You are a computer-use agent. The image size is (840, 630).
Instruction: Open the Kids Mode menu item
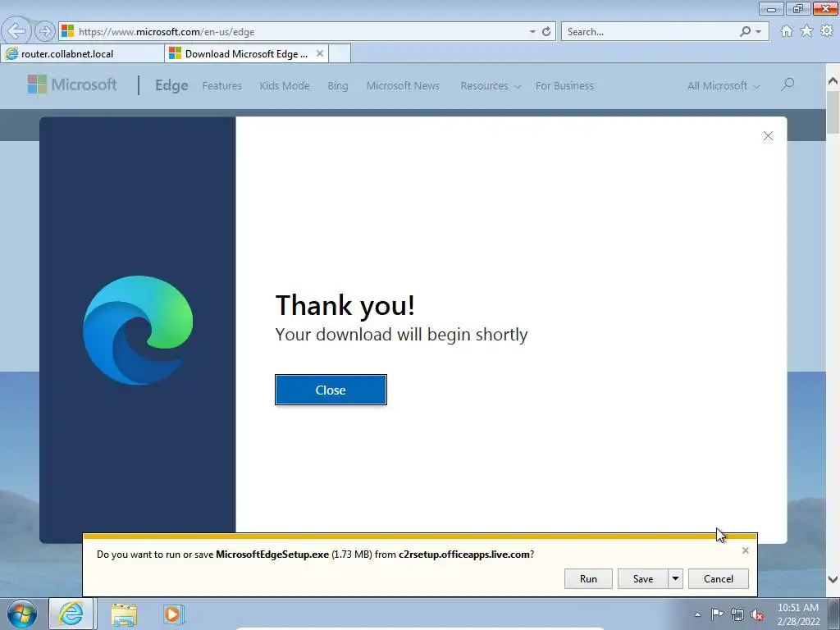[285, 85]
